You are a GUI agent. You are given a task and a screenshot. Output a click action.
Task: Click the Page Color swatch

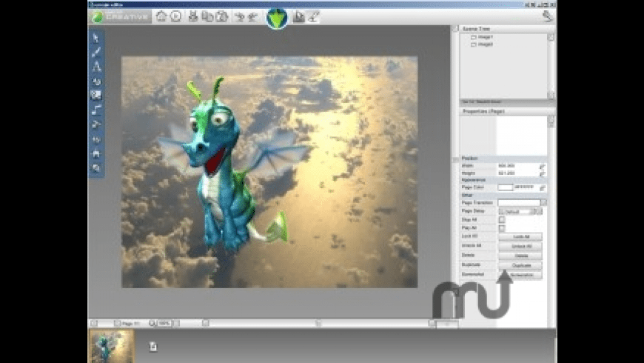506,187
